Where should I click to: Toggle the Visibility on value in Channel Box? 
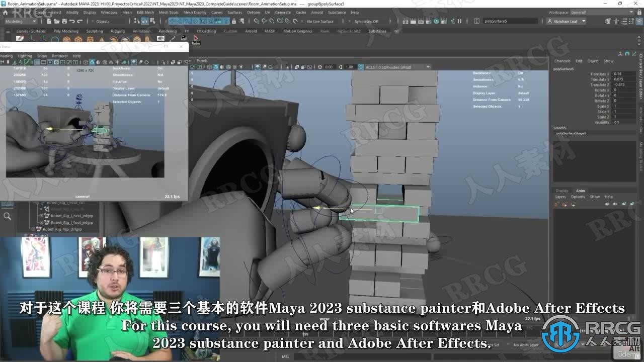(x=624, y=122)
